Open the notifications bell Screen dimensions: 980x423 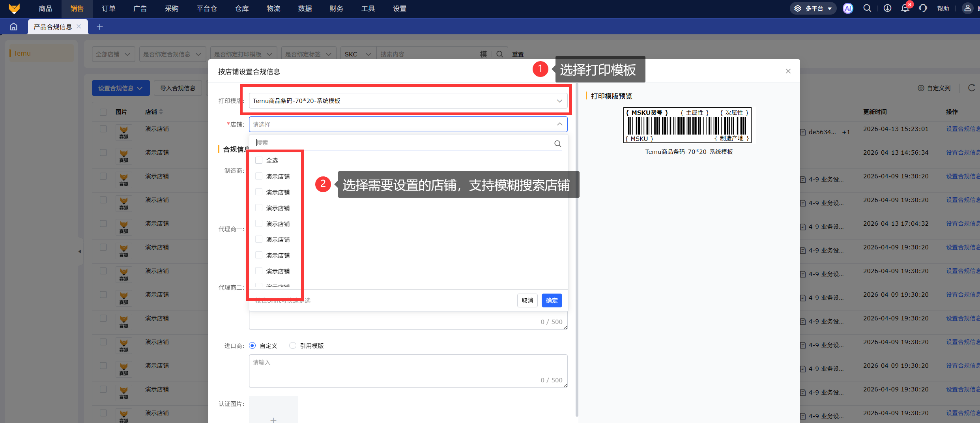click(905, 8)
